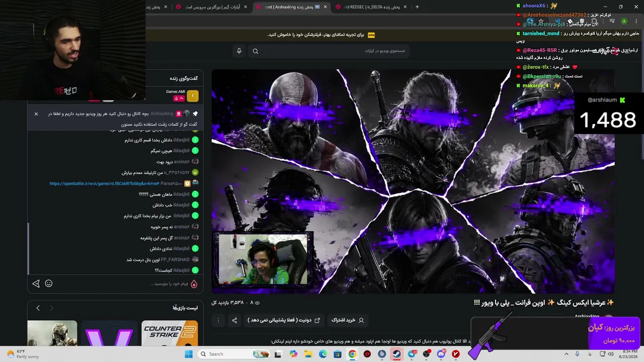The width and height of the screenshot is (644, 362).
Task: Click the chat message input field
Action: [x=169, y=284]
